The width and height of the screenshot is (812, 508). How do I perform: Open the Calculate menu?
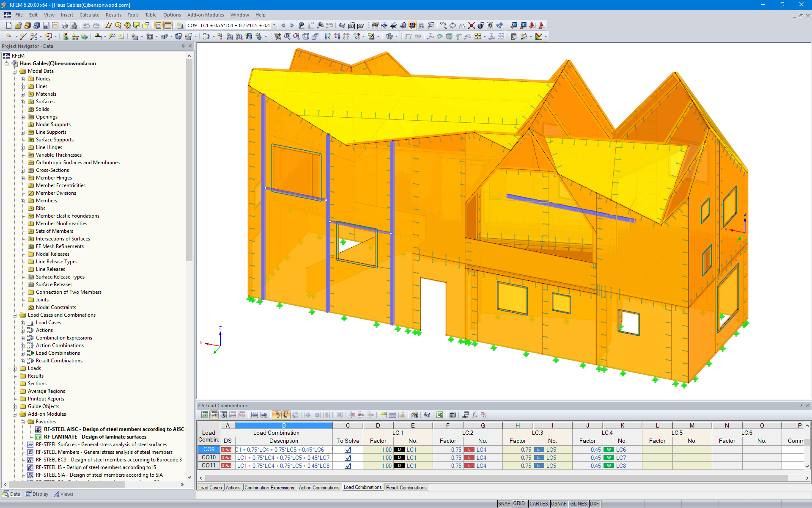pyautogui.click(x=89, y=15)
